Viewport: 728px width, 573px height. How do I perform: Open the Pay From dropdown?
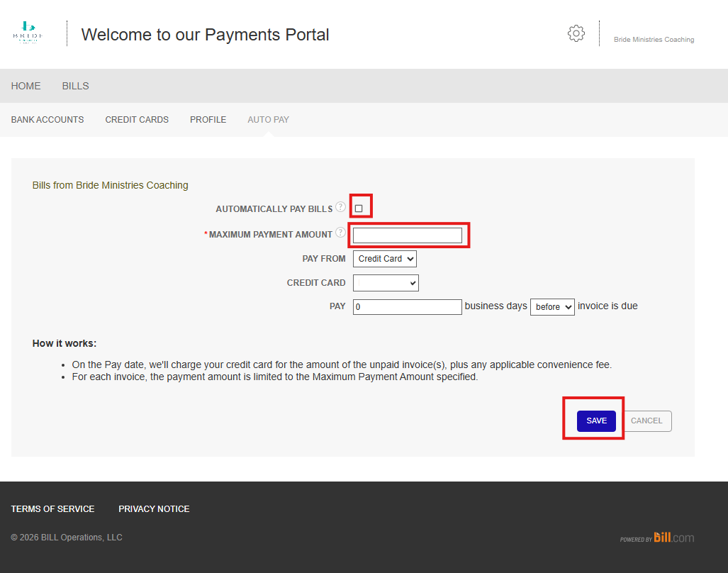tap(384, 259)
